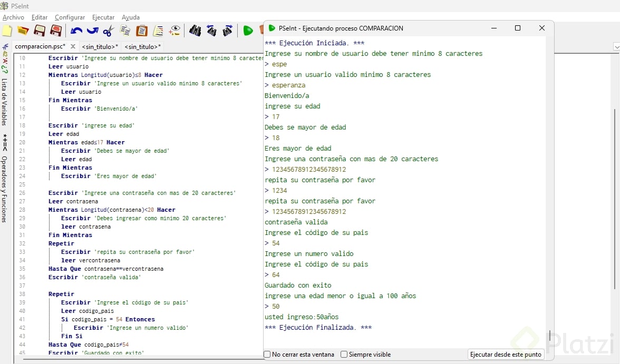Image resolution: width=620 pixels, height=364 pixels.
Task: Click output line 'Eres mayor de edad'
Action: [298, 148]
